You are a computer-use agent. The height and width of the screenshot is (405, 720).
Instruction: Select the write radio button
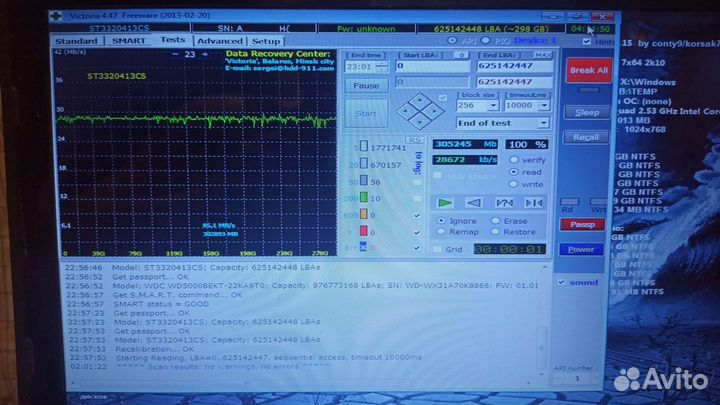[x=514, y=184]
